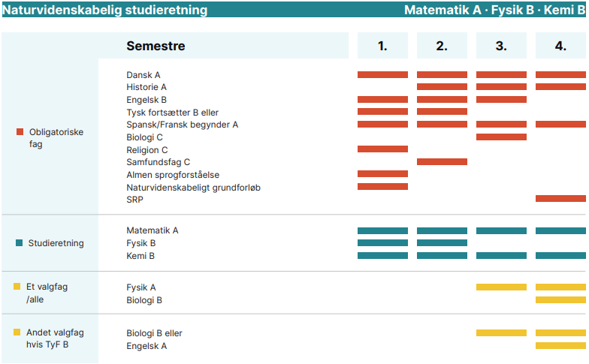This screenshot has height=364, width=589.
Task: Click the yellow Et valgfag legend square
Action: (17, 287)
